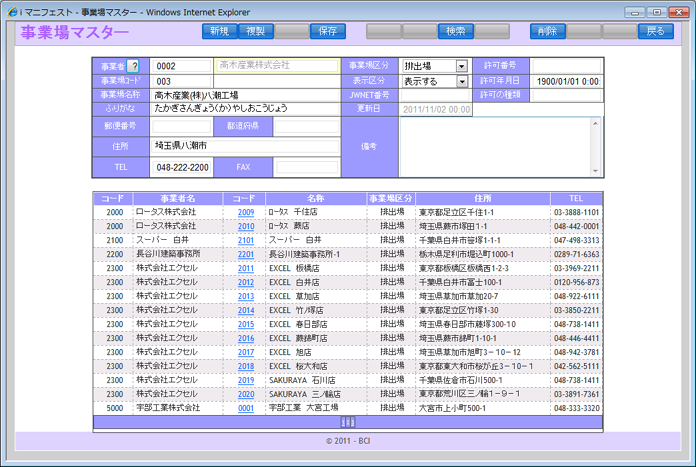Click the empty 郵便番号 field
The height and width of the screenshot is (467, 696).
182,127
